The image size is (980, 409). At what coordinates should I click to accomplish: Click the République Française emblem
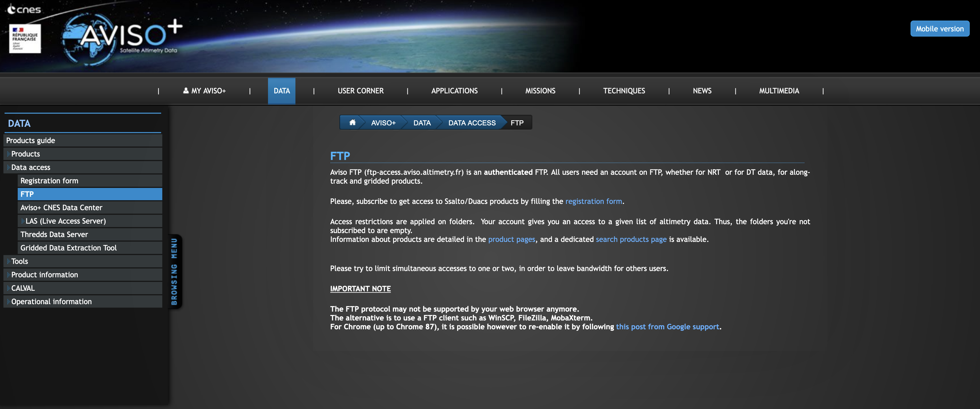click(x=25, y=39)
